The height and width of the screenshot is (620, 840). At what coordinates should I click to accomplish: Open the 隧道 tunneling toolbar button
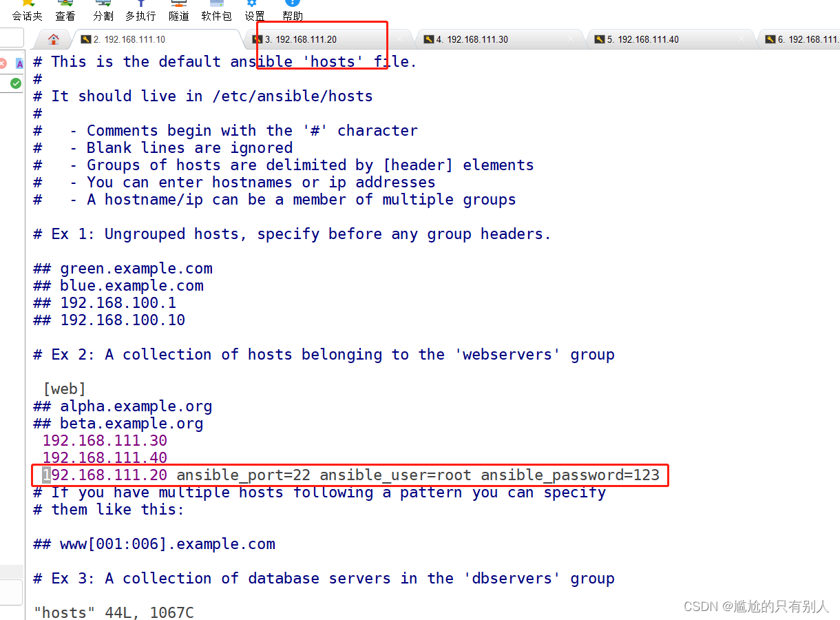[178, 10]
